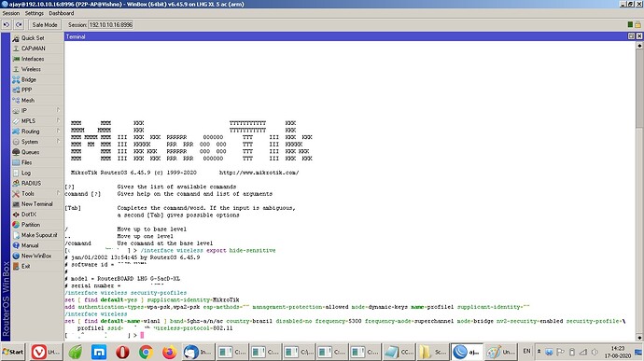Click the terminal scrollbar up arrow
644x361 pixels.
click(639, 45)
